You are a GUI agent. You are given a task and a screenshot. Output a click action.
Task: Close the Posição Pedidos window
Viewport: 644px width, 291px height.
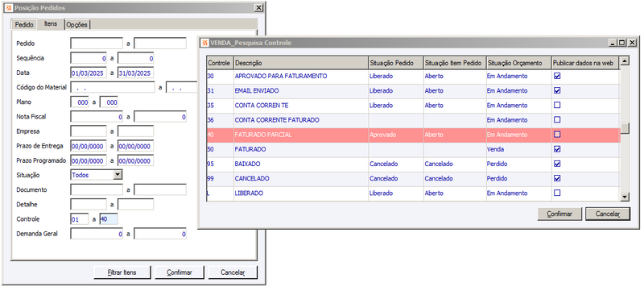coord(258,8)
